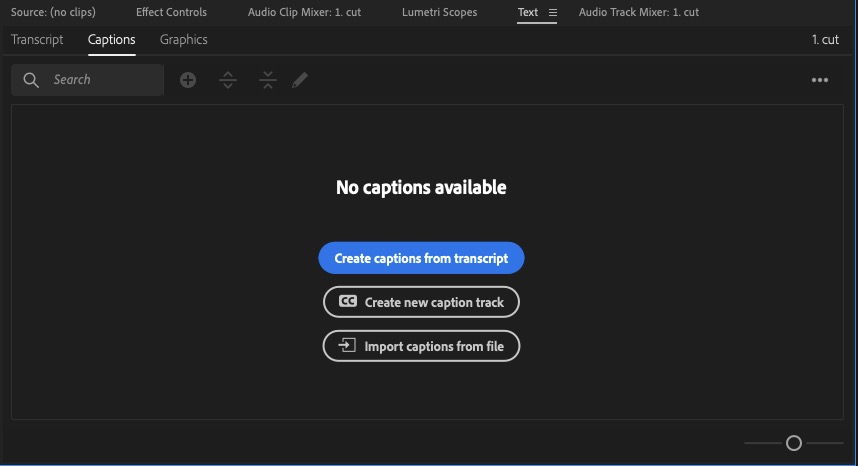Image resolution: width=858 pixels, height=466 pixels.
Task: Select the Captions tab
Action: (112, 39)
